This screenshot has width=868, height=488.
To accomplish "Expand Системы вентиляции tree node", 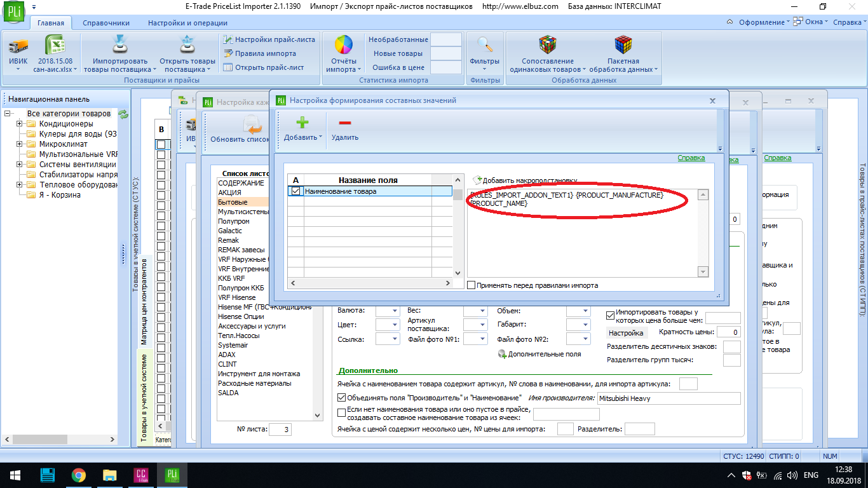I will (20, 165).
